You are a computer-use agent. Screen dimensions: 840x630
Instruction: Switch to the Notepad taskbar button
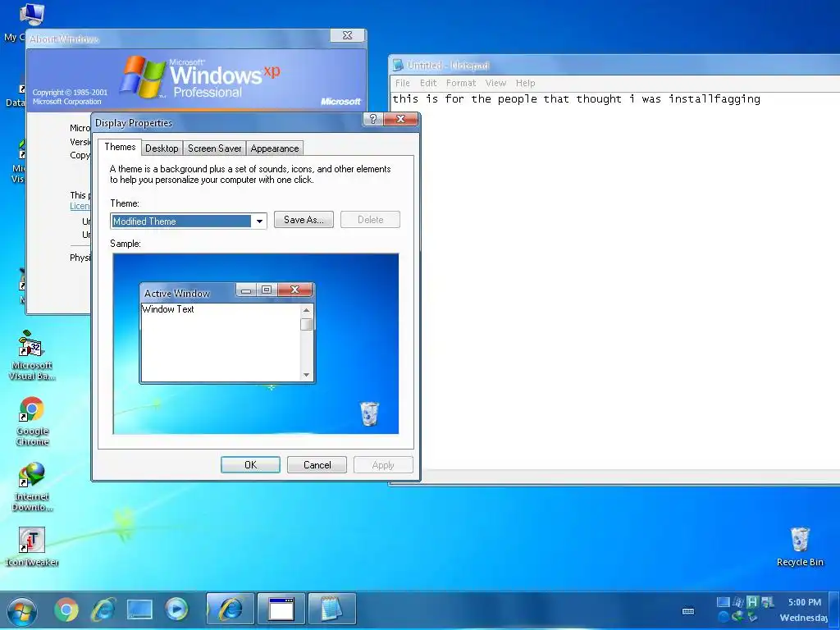tap(331, 609)
